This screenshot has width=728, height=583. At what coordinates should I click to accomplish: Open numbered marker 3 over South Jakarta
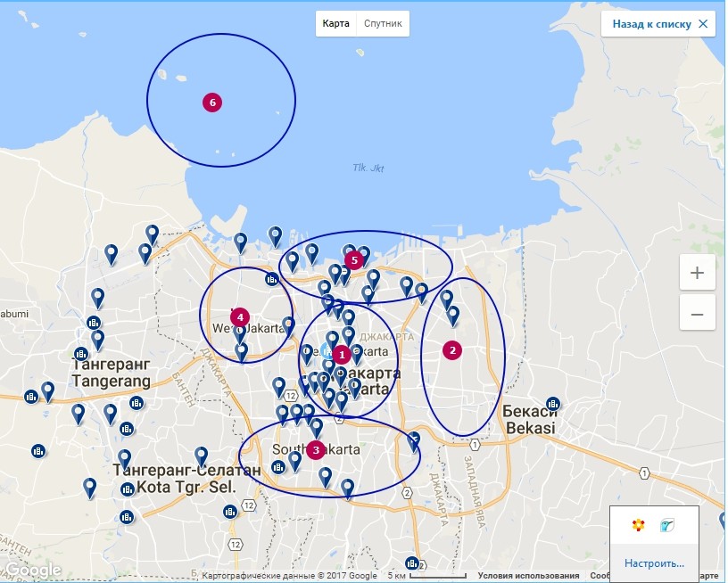click(x=315, y=450)
